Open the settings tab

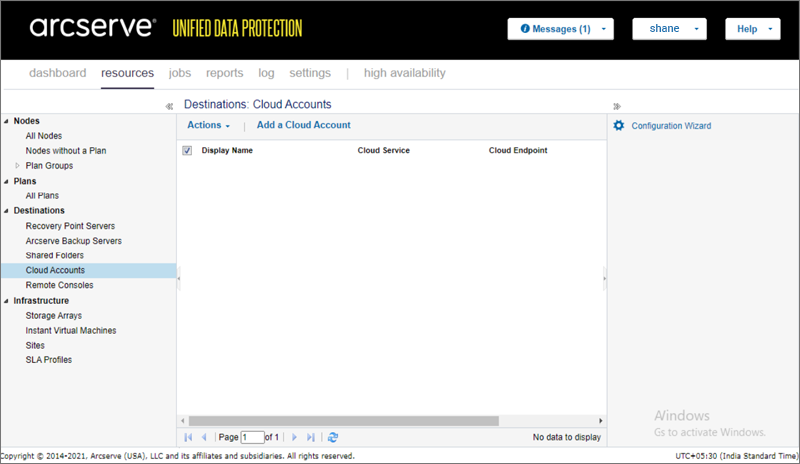310,73
